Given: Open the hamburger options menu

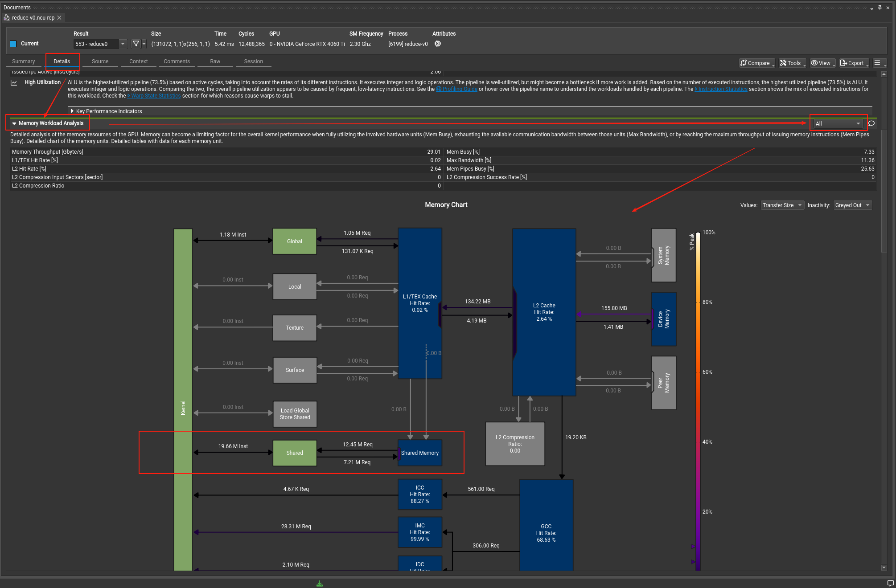Looking at the screenshot, I should coord(877,63).
